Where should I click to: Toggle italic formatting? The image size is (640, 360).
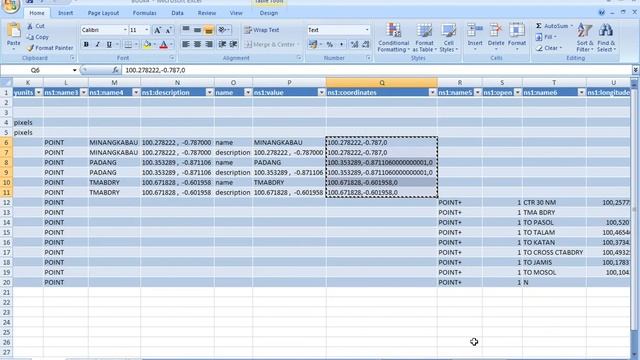(97, 44)
